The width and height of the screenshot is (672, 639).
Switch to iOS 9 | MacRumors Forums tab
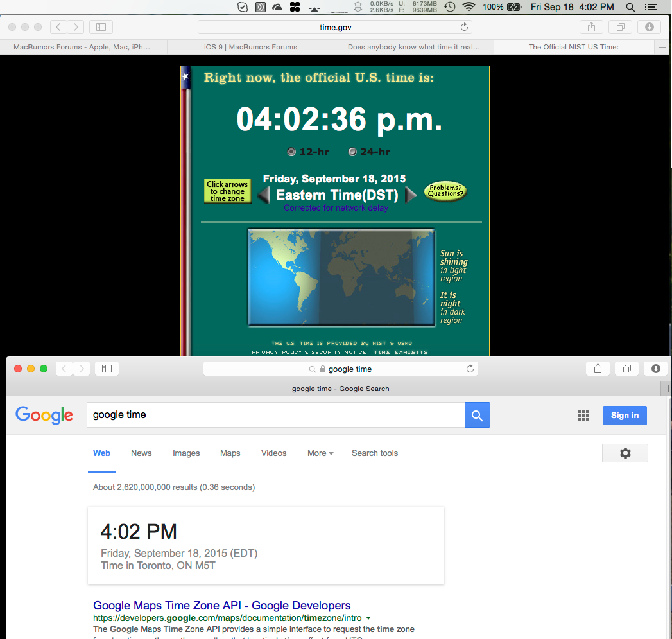(251, 47)
